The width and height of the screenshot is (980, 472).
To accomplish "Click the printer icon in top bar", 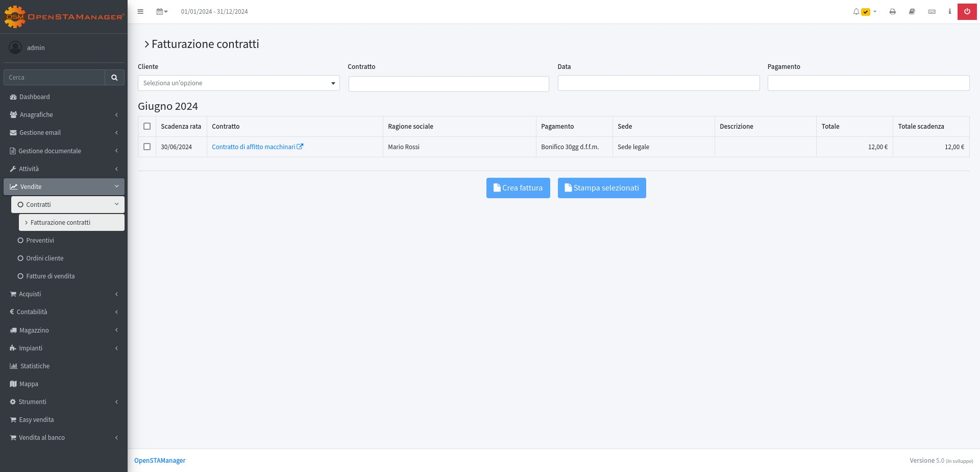I will click(x=892, y=12).
